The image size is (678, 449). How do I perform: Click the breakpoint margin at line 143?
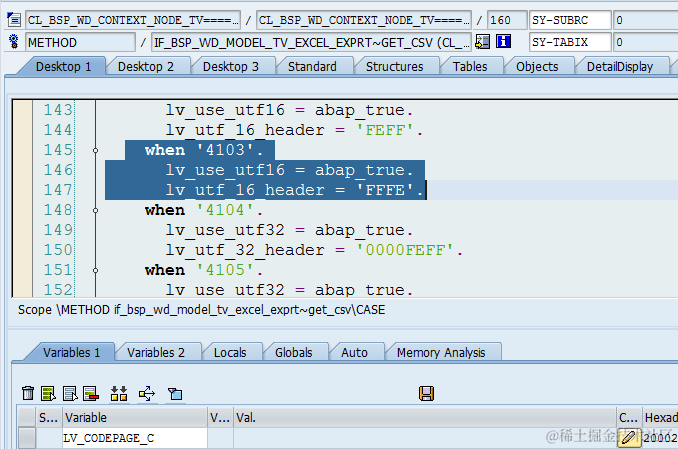[x=23, y=110]
